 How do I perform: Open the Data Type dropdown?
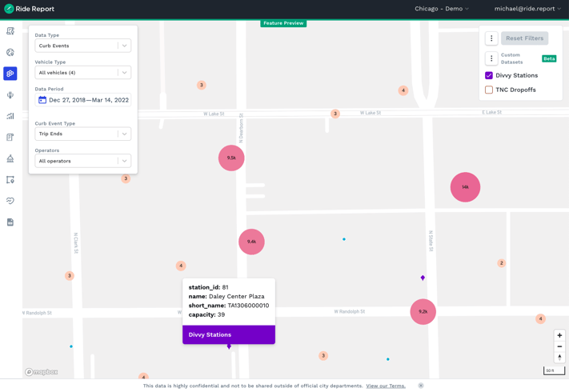[82, 46]
